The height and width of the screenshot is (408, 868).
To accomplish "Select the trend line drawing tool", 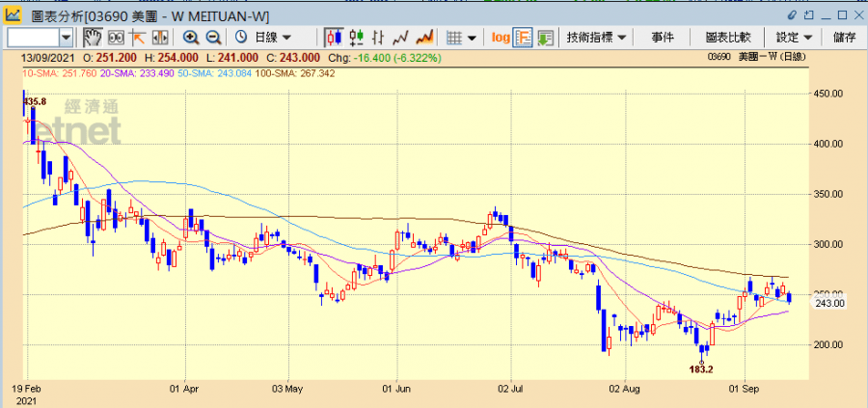I will (x=138, y=38).
